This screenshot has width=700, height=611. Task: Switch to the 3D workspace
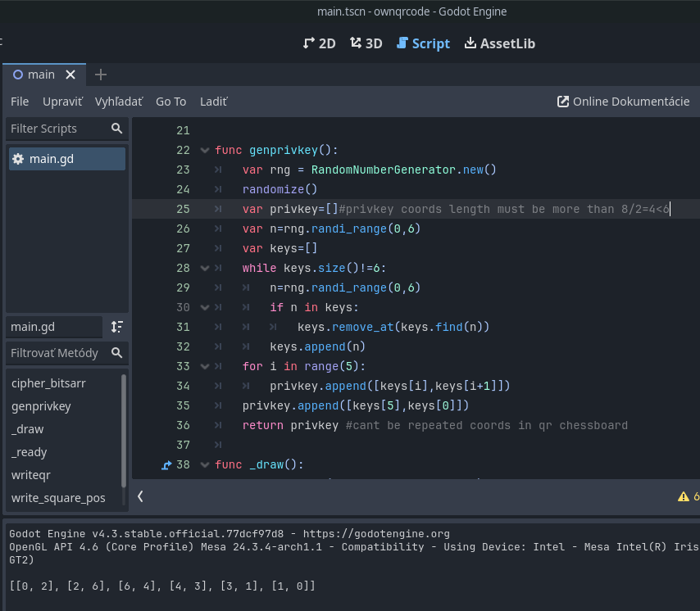[x=366, y=43]
